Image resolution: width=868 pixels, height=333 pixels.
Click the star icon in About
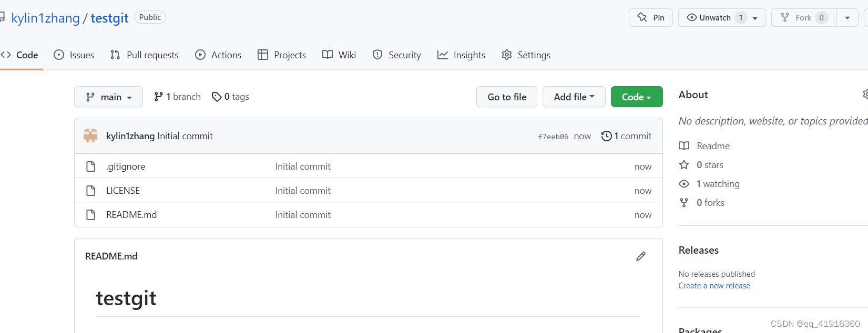point(684,165)
